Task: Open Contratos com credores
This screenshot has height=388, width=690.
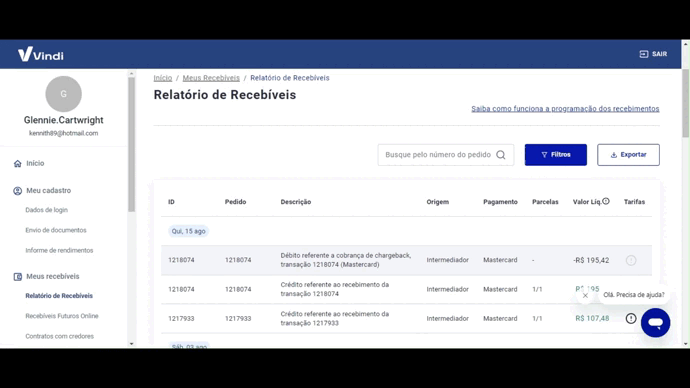Action: click(59, 336)
